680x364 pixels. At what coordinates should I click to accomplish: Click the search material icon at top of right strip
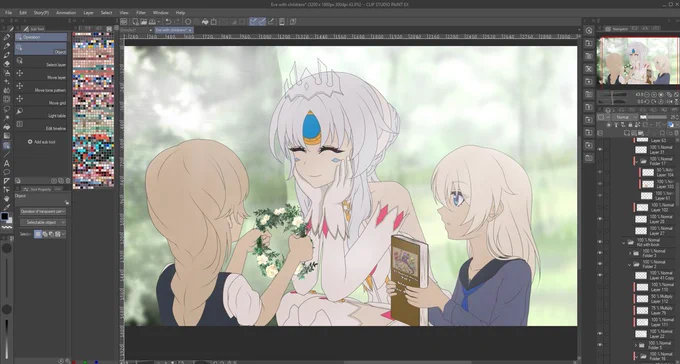589,30
